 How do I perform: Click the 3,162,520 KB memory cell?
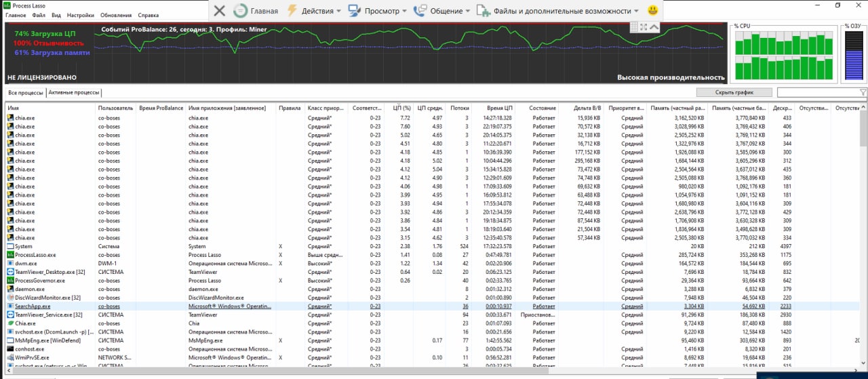point(689,118)
